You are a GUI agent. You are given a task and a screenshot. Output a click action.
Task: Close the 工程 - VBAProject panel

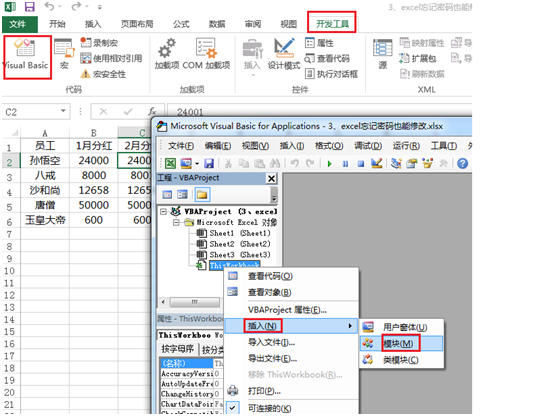pos(272,178)
